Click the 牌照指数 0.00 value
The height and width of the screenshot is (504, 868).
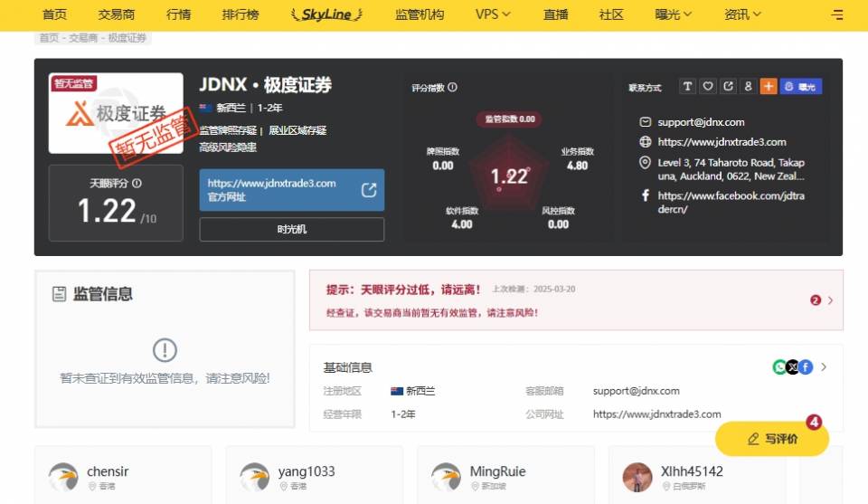pyautogui.click(x=443, y=165)
